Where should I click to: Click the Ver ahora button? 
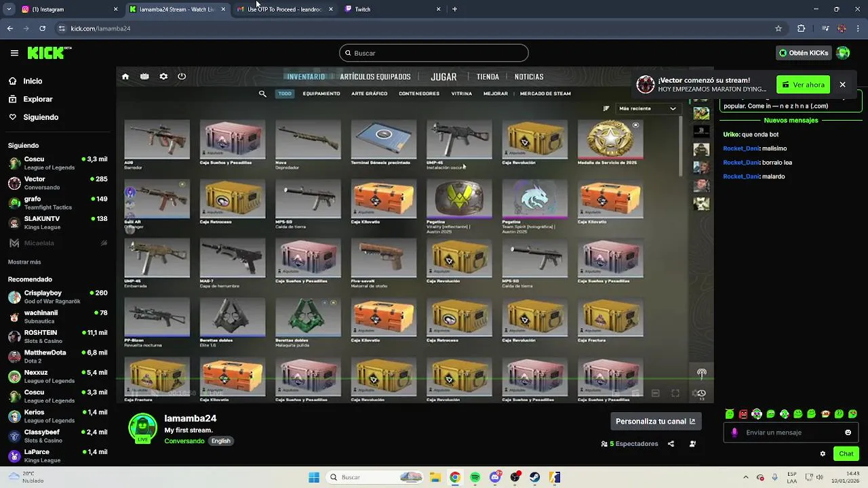pyautogui.click(x=803, y=85)
